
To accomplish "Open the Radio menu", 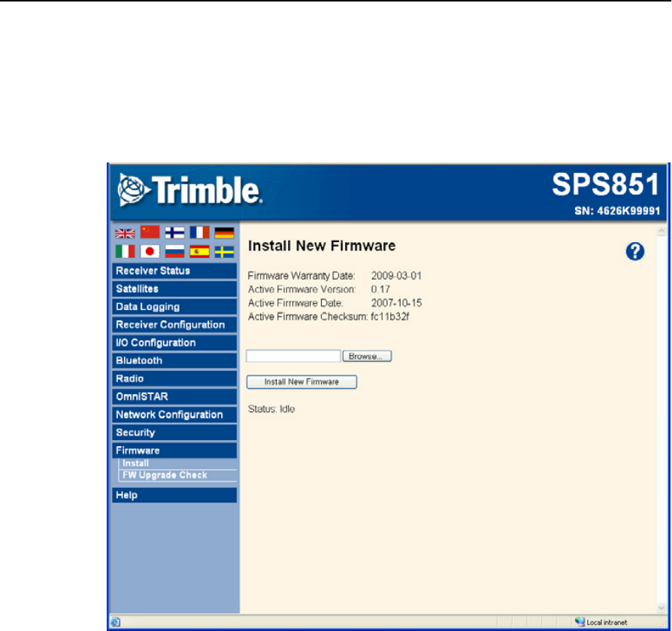I will [174, 379].
